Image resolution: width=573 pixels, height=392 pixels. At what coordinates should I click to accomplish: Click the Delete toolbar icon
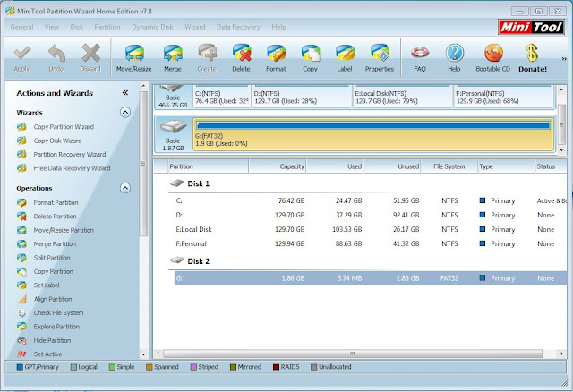241,58
